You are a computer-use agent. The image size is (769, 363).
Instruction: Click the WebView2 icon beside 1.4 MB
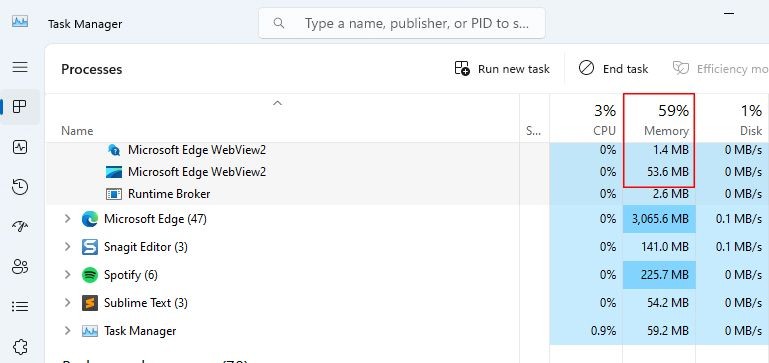[114, 150]
